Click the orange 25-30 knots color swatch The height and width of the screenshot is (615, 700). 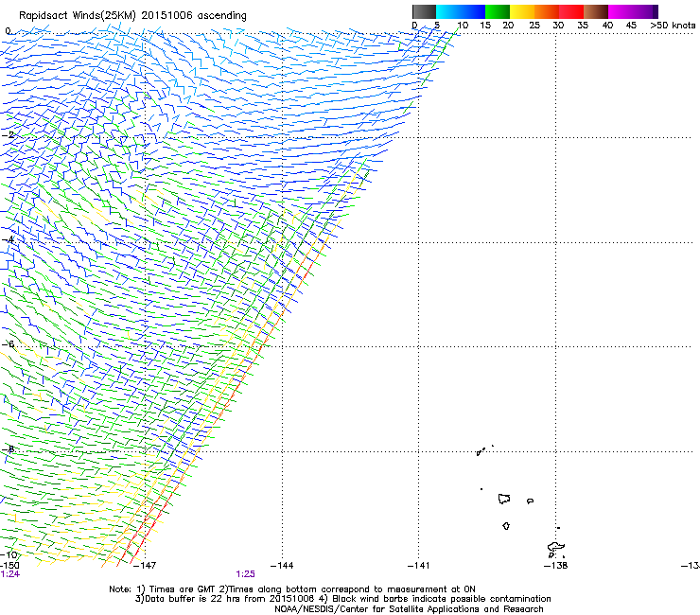pyautogui.click(x=547, y=11)
